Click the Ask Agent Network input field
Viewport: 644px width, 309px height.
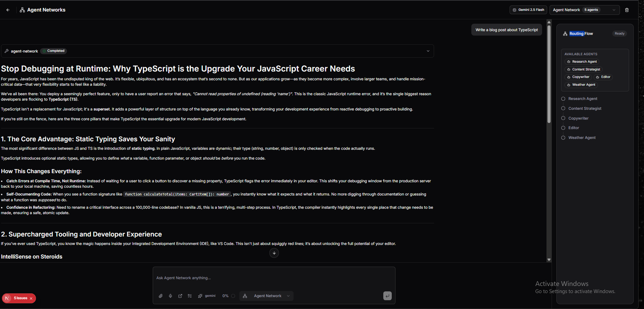point(274,278)
